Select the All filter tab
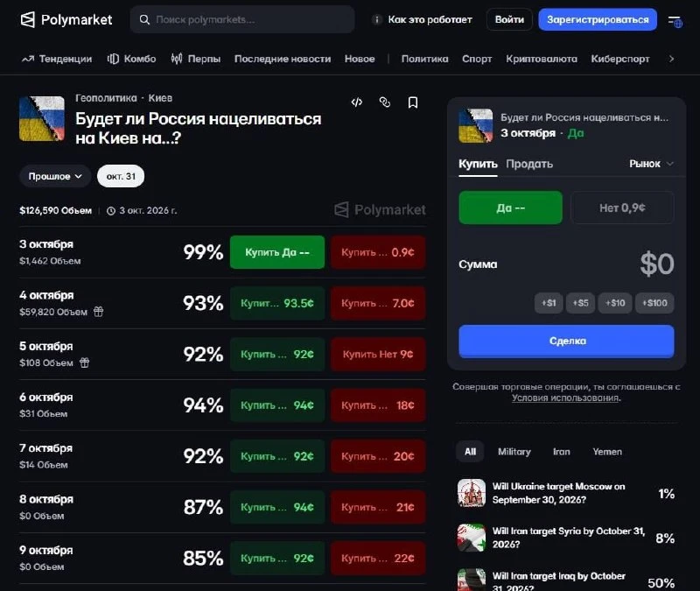The image size is (700, 591). point(470,452)
